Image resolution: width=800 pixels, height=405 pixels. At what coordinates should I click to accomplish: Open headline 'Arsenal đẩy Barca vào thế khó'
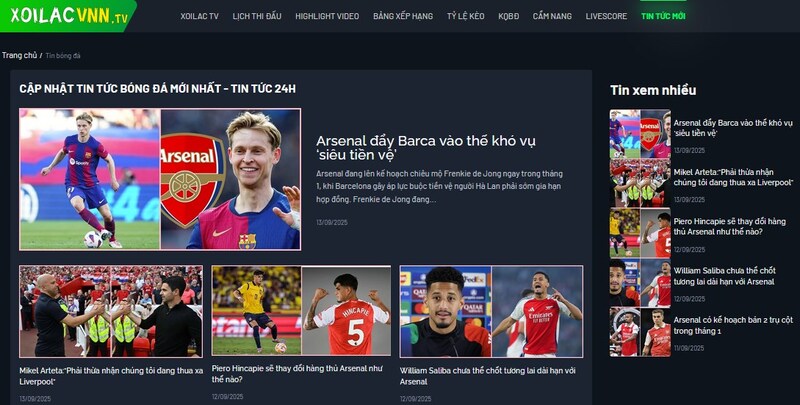(x=426, y=147)
